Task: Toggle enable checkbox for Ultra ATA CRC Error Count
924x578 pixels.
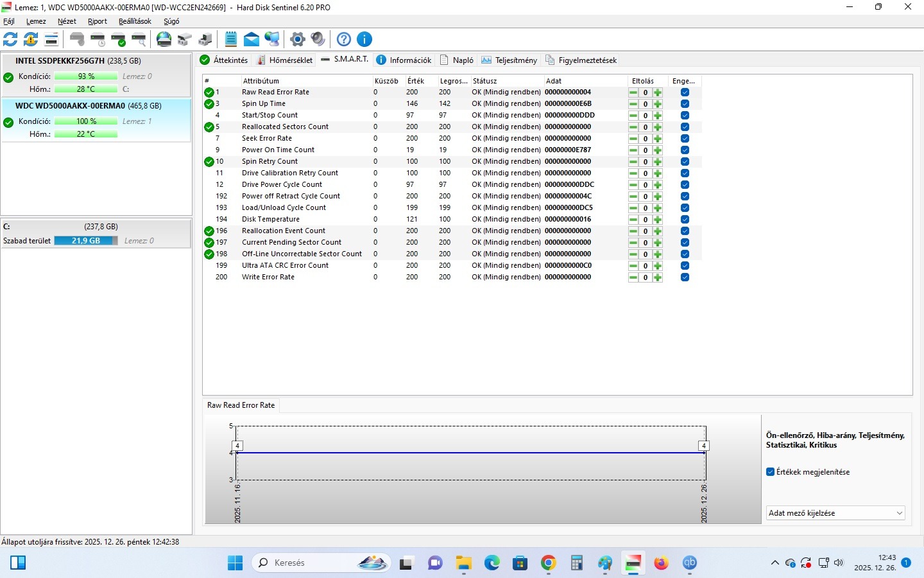Action: [685, 266]
